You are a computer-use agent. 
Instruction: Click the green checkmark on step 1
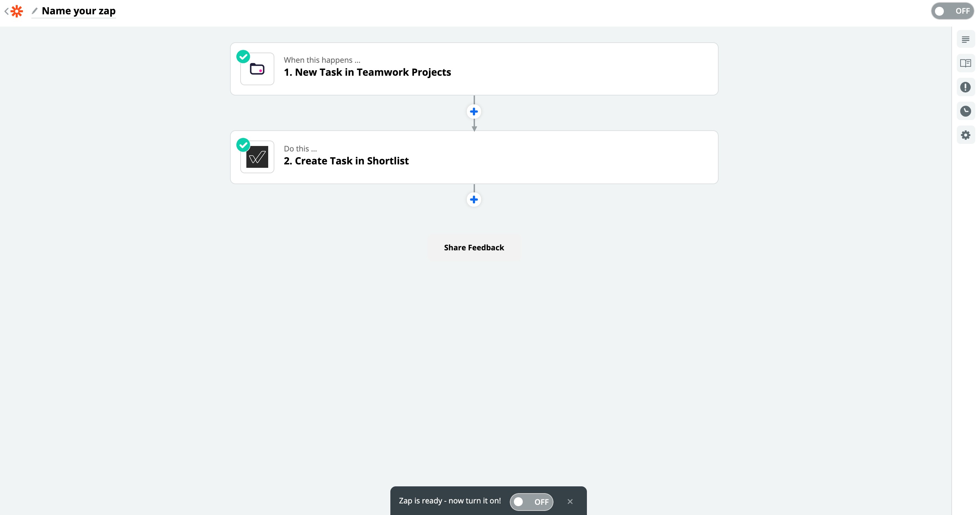tap(243, 57)
